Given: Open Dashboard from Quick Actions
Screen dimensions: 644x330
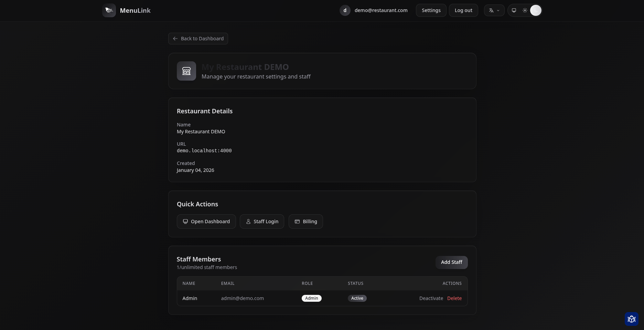Looking at the screenshot, I should [206, 221].
